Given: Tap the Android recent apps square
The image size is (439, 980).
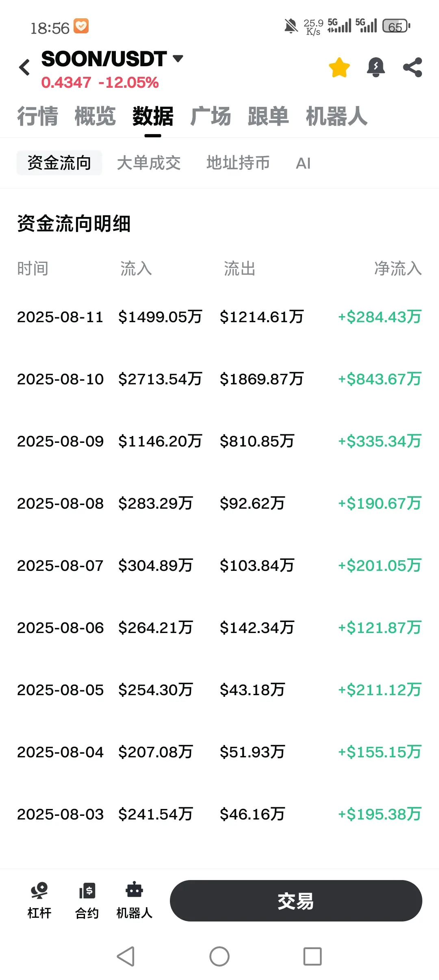Looking at the screenshot, I should coord(313,956).
